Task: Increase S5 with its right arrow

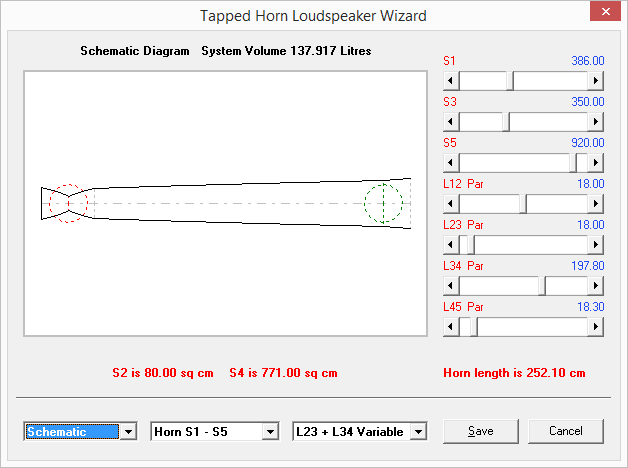Action: [596, 163]
